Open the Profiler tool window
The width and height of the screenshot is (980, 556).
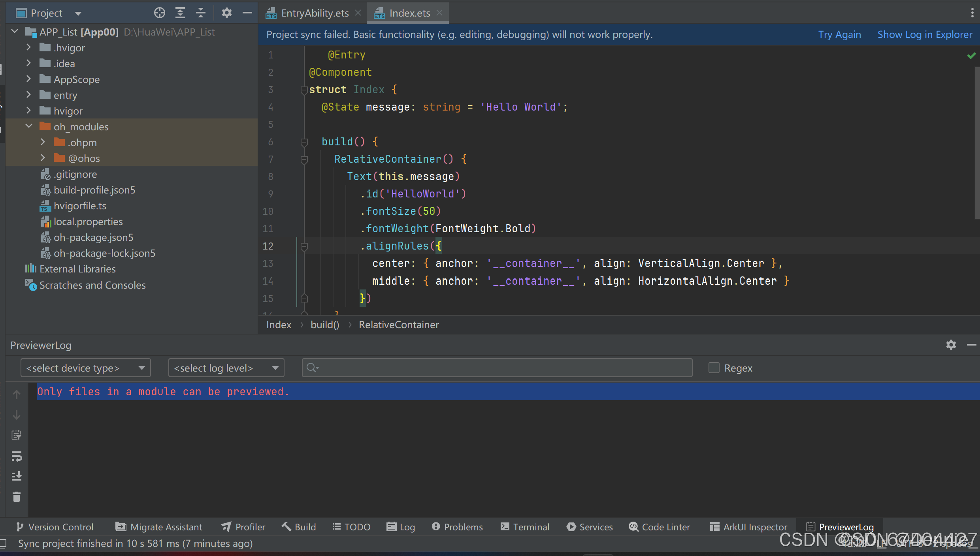pyautogui.click(x=242, y=527)
